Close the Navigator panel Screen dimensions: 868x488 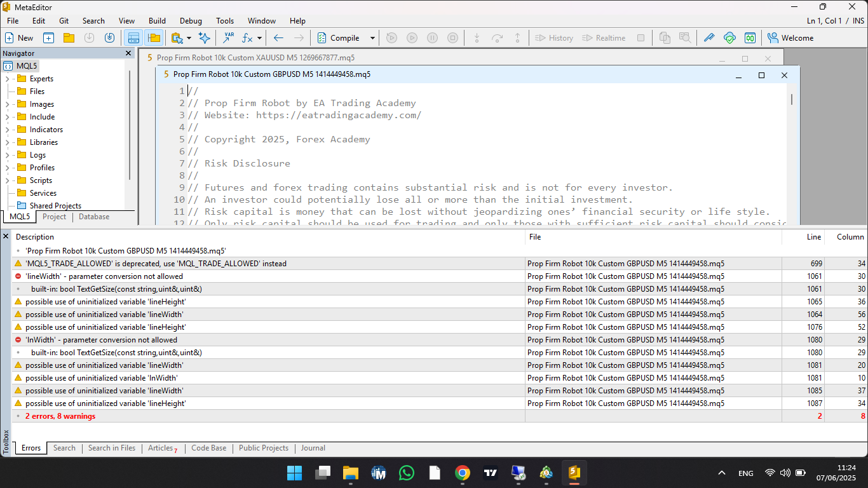click(128, 53)
